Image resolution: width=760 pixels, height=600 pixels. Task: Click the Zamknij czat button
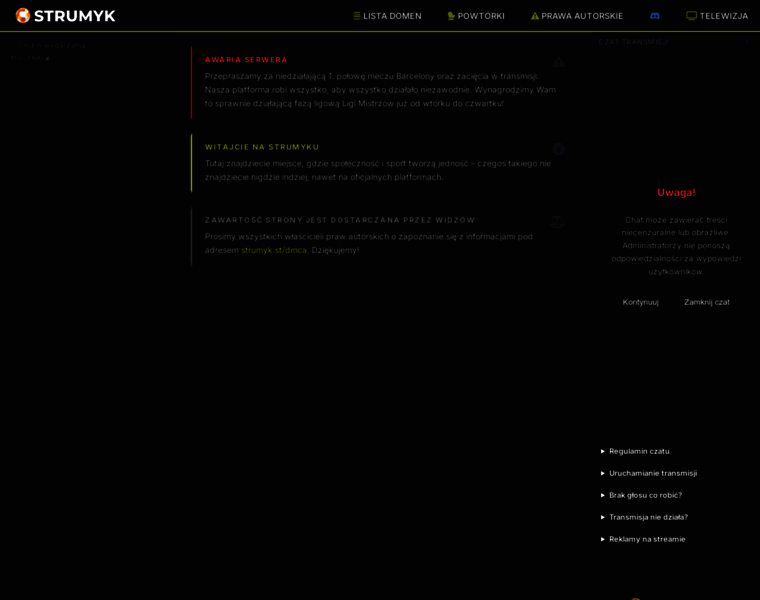coord(707,302)
